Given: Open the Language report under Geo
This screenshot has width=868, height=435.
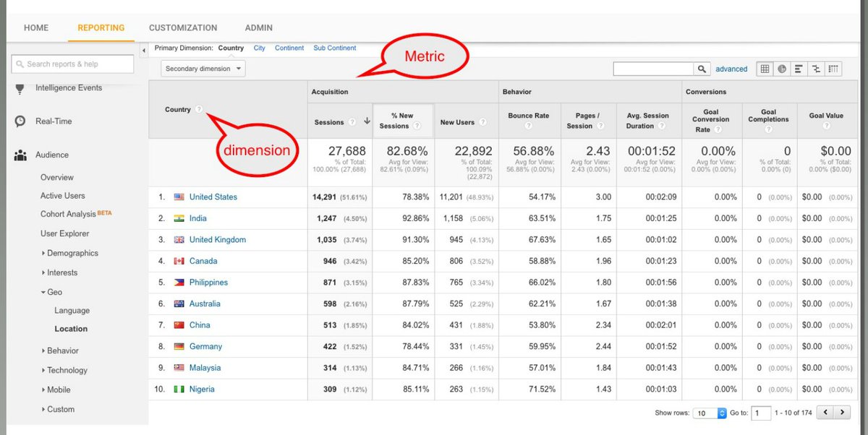Looking at the screenshot, I should (x=72, y=311).
